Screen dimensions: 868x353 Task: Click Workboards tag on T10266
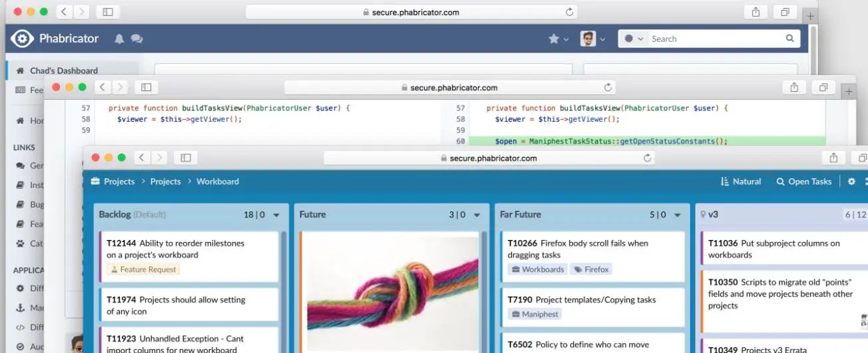tap(538, 269)
